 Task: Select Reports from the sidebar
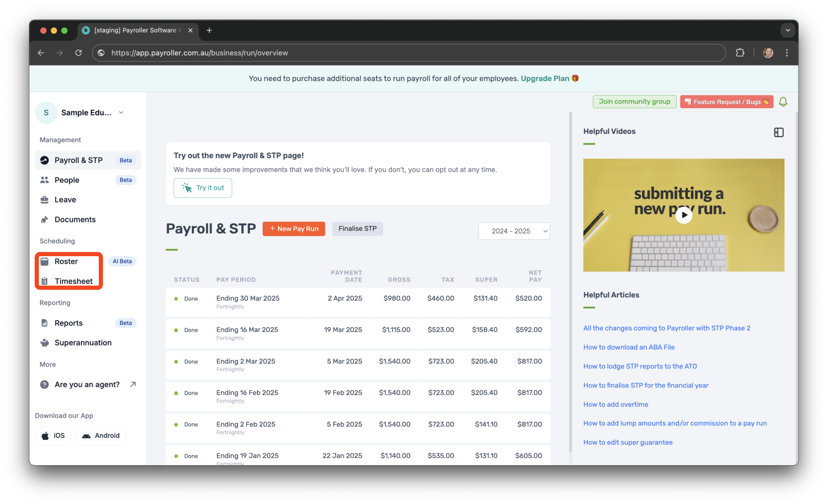coord(68,323)
